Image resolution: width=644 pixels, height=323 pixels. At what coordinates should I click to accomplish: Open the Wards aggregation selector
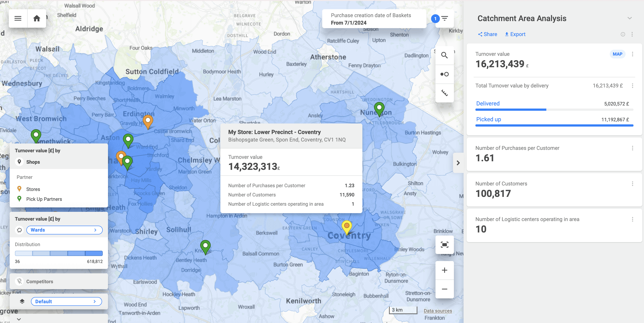(64, 230)
